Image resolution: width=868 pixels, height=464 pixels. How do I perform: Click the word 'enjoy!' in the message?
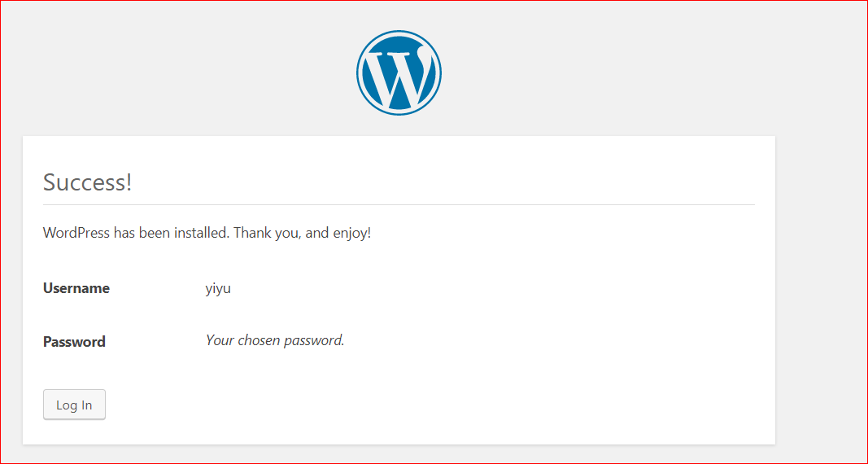click(x=352, y=233)
